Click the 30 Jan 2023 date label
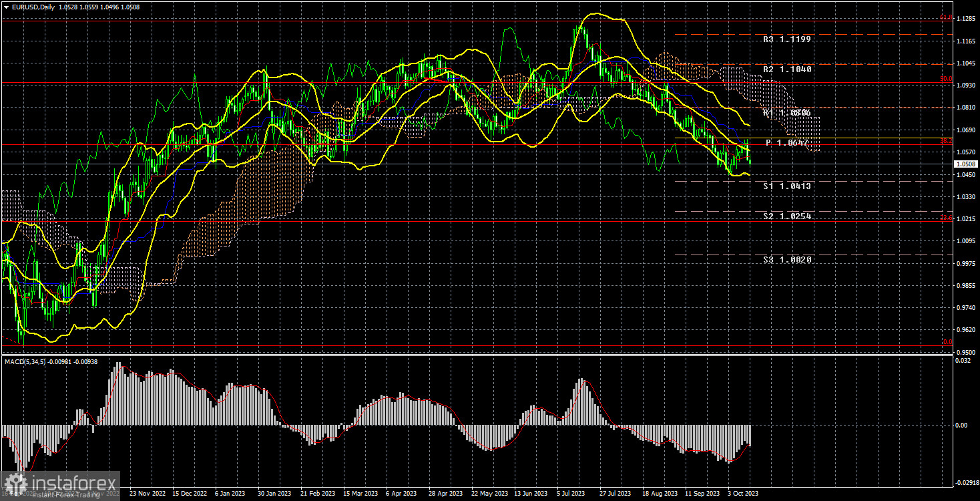This screenshot has height=501, width=980. coord(274,494)
